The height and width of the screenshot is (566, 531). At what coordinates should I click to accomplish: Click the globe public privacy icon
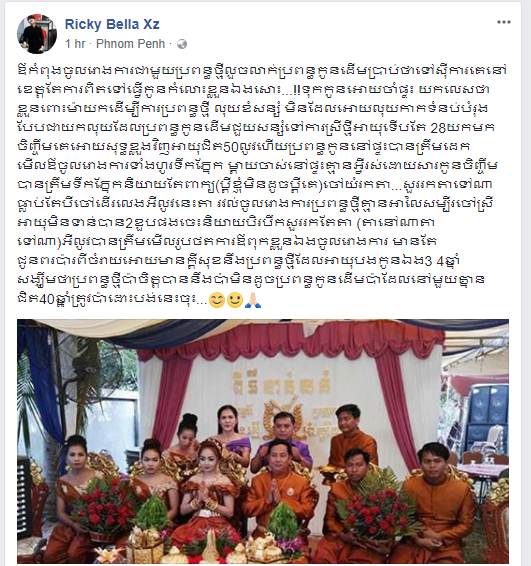[182, 44]
